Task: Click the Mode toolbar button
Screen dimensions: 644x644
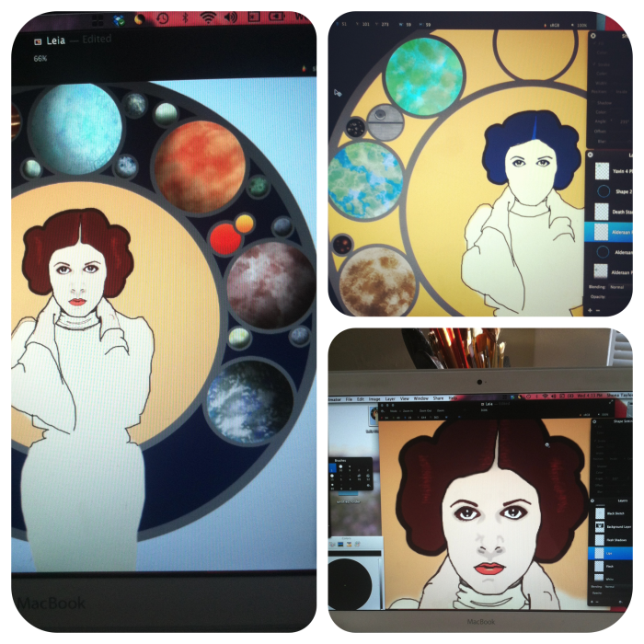Action: coord(393,411)
